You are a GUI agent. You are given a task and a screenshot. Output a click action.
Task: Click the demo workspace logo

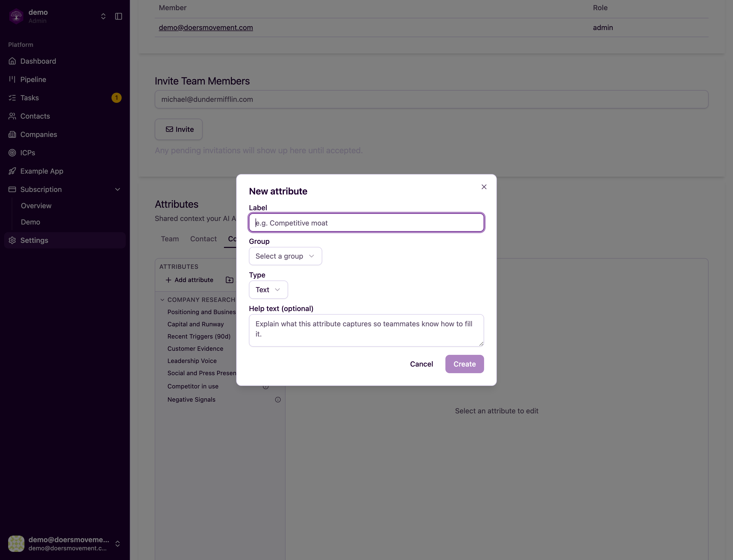tap(16, 16)
